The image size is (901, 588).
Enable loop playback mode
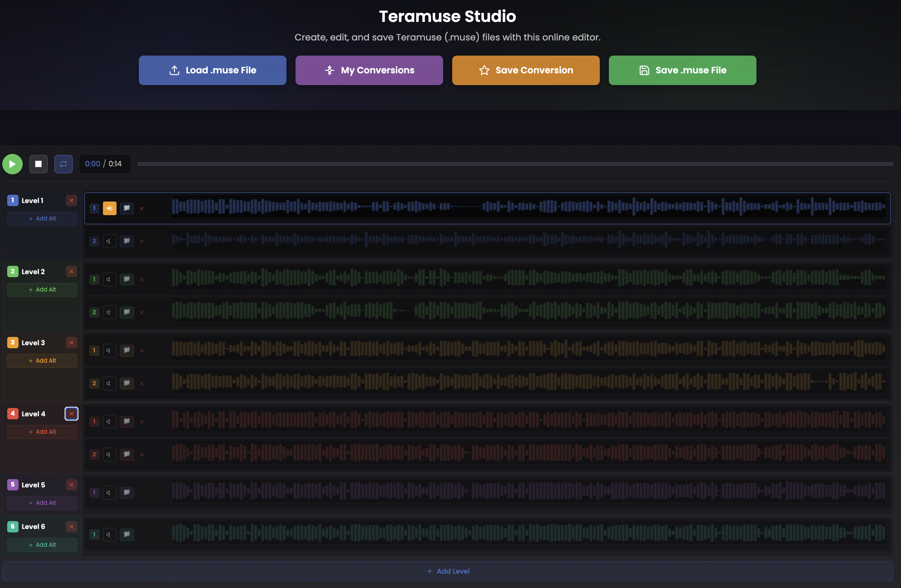pyautogui.click(x=63, y=164)
